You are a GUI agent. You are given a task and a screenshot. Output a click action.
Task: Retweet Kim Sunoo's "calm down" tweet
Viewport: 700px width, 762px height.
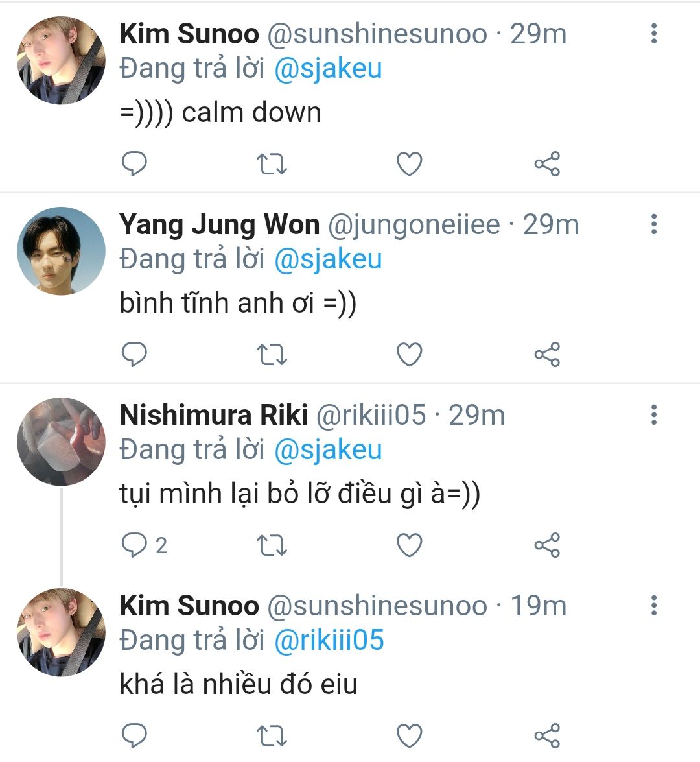[x=272, y=164]
